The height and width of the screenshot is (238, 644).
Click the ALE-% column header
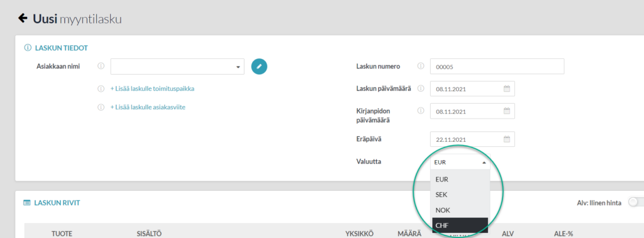[x=563, y=234]
